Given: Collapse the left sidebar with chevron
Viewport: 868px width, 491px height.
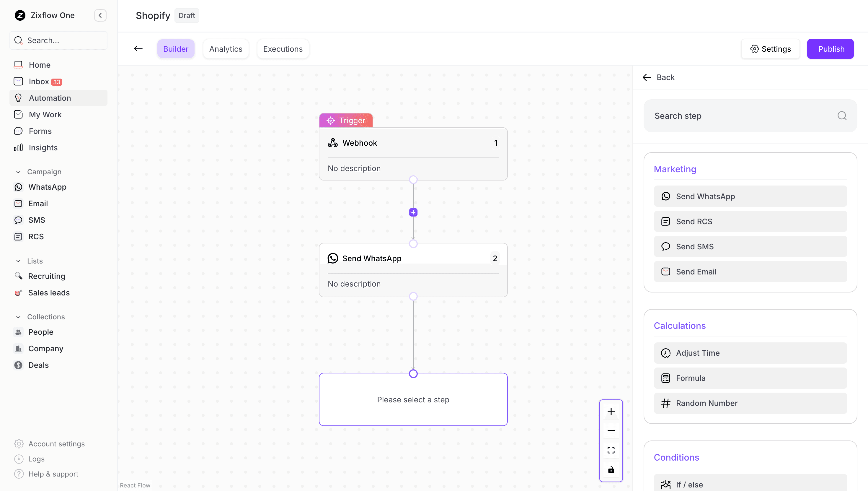Looking at the screenshot, I should 100,15.
